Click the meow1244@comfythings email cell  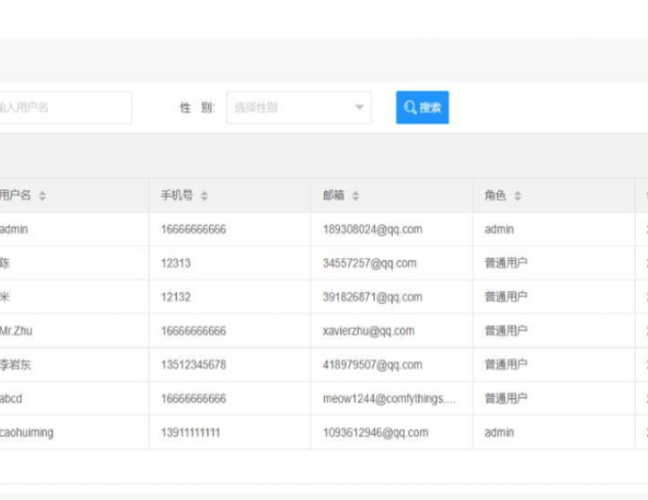[x=388, y=399]
